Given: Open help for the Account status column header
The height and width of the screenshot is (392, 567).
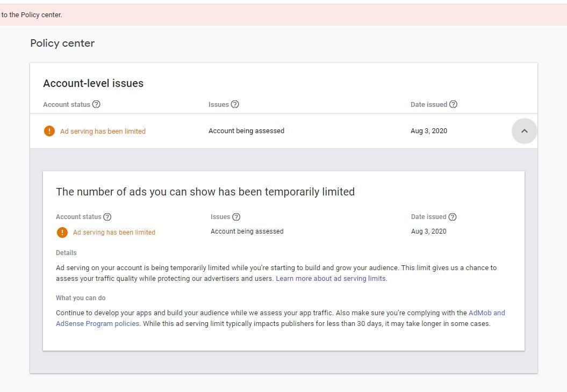Looking at the screenshot, I should click(x=96, y=104).
